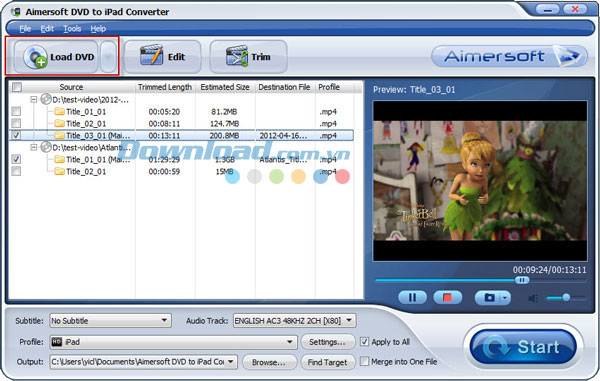This screenshot has width=600, height=381.
Task: Pause the preview playback
Action: pyautogui.click(x=412, y=297)
